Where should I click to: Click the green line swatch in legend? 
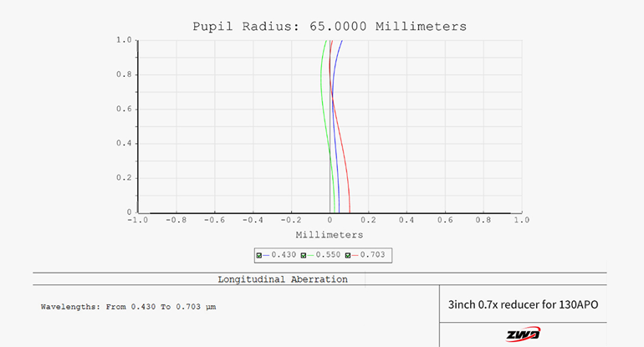(x=312, y=255)
